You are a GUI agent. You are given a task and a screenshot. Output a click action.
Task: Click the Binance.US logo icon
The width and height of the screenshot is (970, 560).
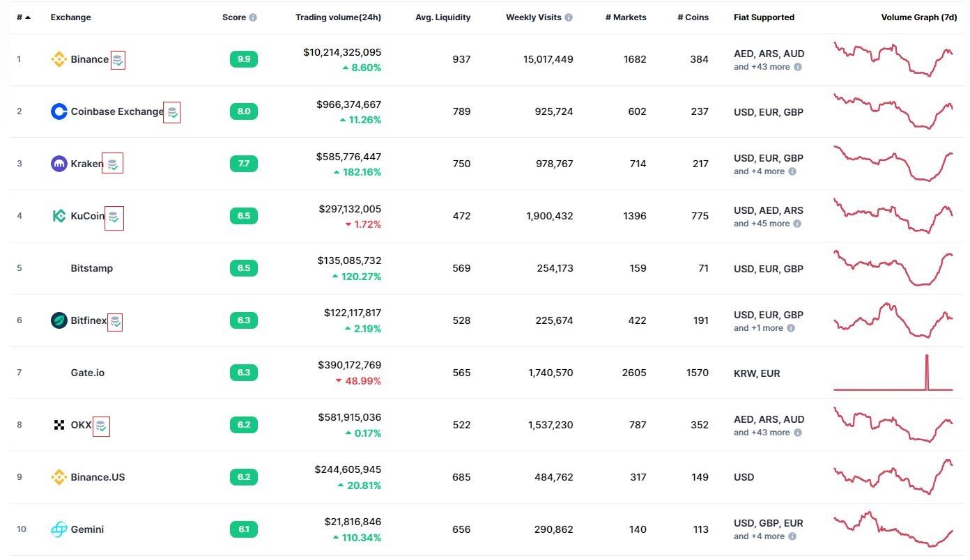(x=59, y=477)
